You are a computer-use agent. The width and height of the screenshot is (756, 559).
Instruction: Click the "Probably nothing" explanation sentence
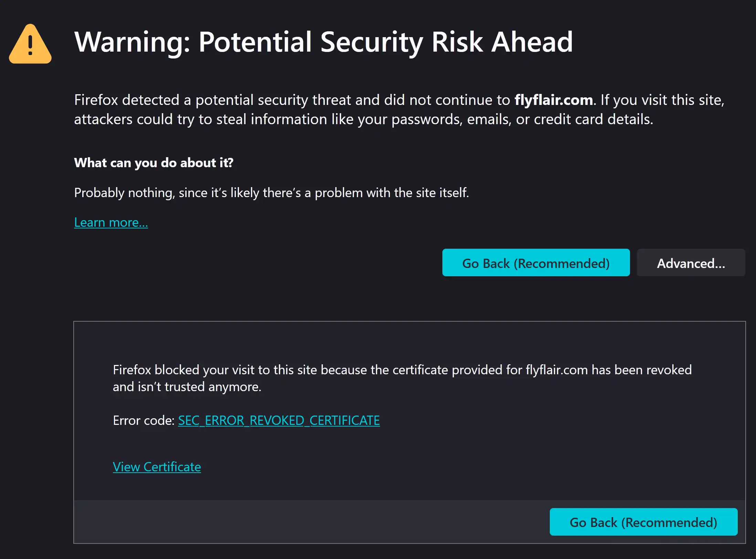271,193
